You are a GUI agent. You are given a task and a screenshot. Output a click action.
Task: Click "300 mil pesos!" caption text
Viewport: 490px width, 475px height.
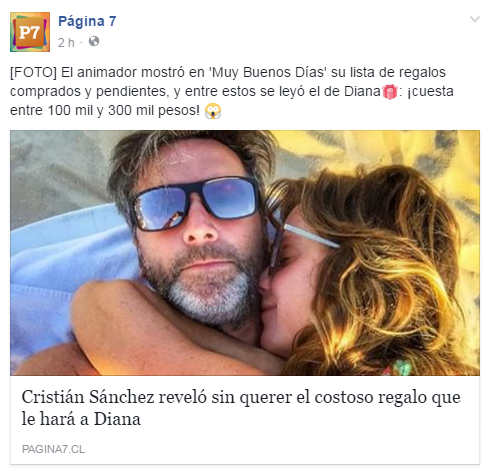[x=154, y=110]
